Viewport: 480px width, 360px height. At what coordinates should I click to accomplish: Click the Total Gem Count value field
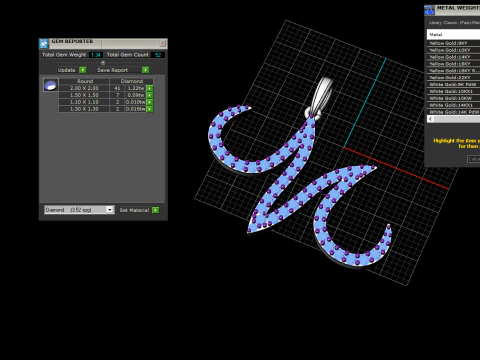click(x=158, y=55)
